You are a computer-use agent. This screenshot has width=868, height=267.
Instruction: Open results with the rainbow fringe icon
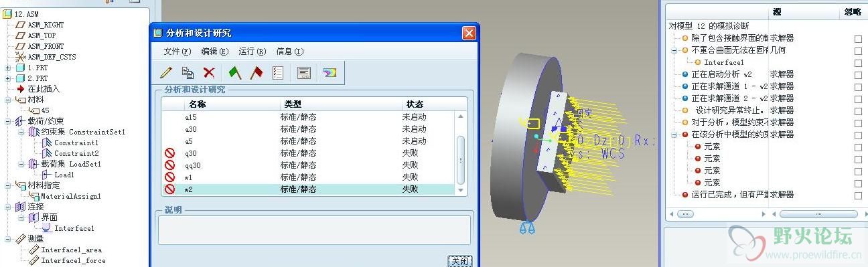pyautogui.click(x=329, y=72)
